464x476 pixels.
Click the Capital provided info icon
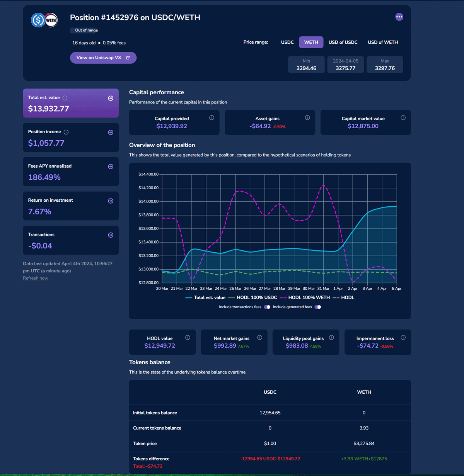pos(212,118)
